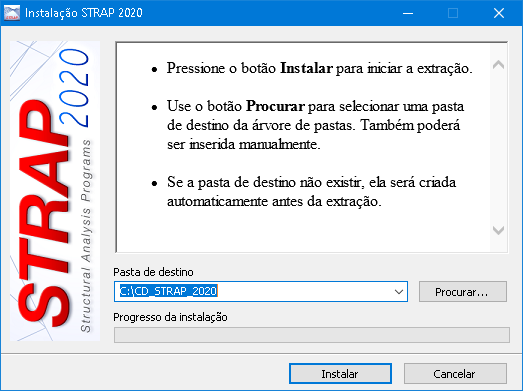Click the installer icon in title bar
This screenshot has width=523, height=391.
click(12, 13)
